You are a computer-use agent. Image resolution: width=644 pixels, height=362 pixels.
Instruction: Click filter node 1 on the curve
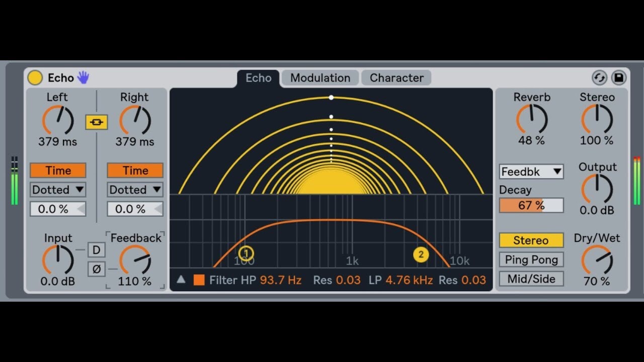tap(246, 253)
